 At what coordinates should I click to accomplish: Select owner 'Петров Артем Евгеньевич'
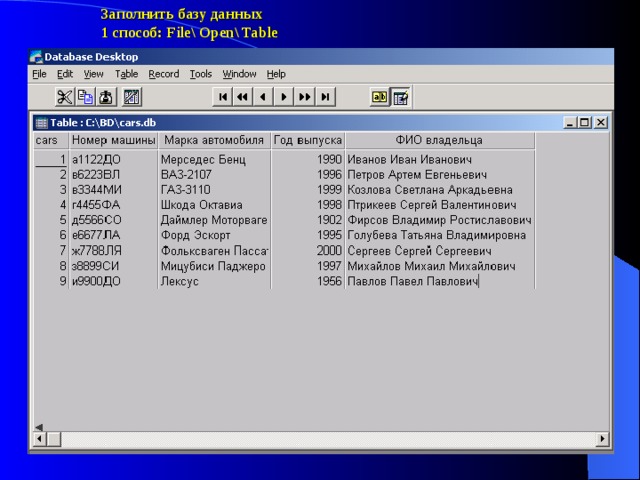(440, 175)
